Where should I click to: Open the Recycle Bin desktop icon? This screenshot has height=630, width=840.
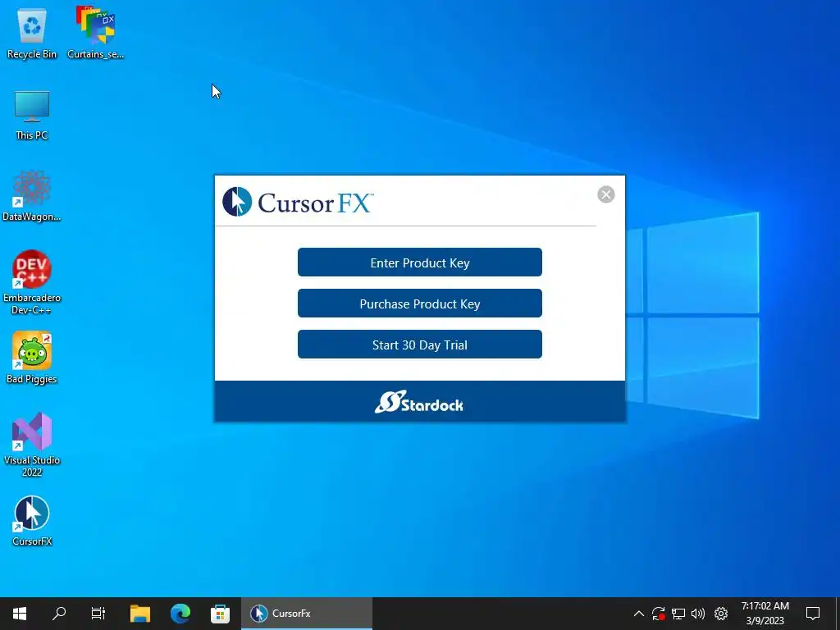(32, 33)
